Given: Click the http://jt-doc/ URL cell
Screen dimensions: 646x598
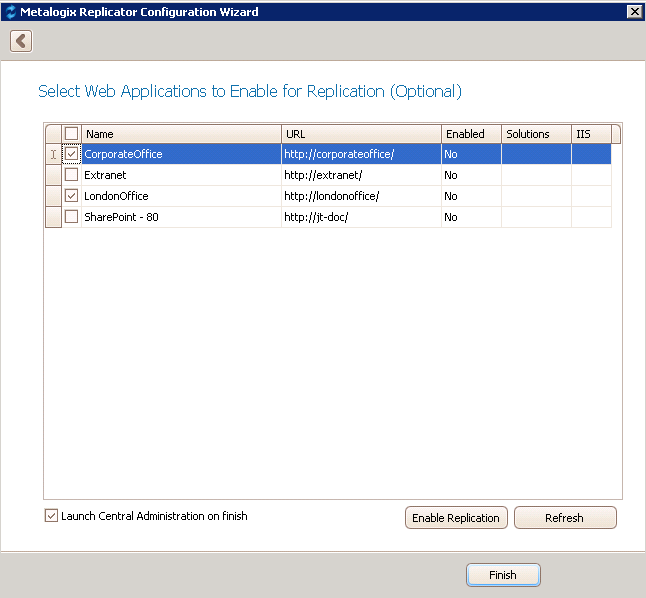Looking at the screenshot, I should click(361, 217).
